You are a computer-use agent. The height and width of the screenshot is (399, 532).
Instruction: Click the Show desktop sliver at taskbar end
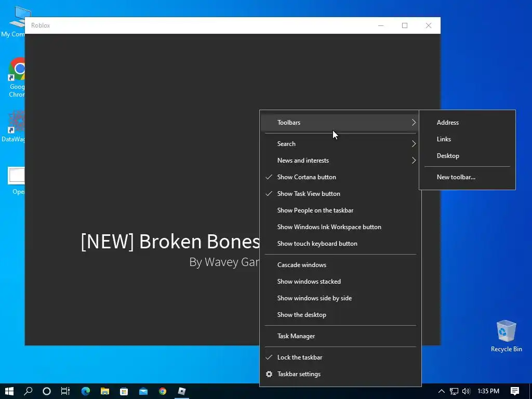530,391
